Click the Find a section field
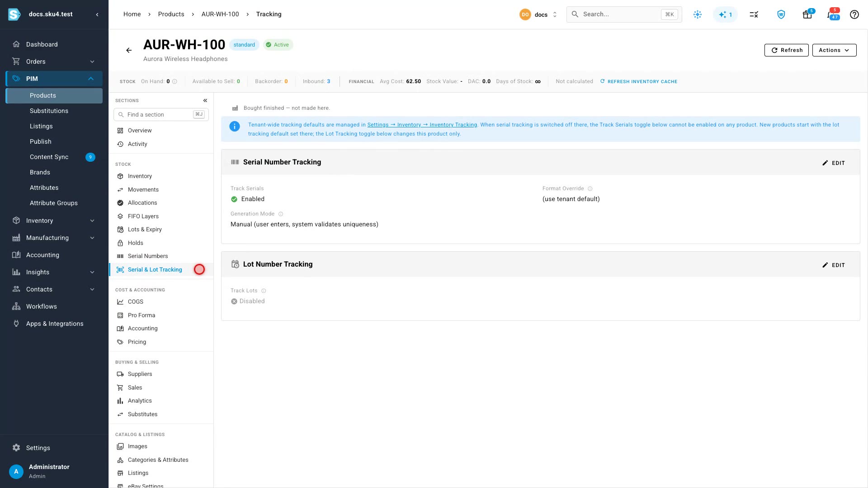The height and width of the screenshot is (488, 868). (x=161, y=115)
